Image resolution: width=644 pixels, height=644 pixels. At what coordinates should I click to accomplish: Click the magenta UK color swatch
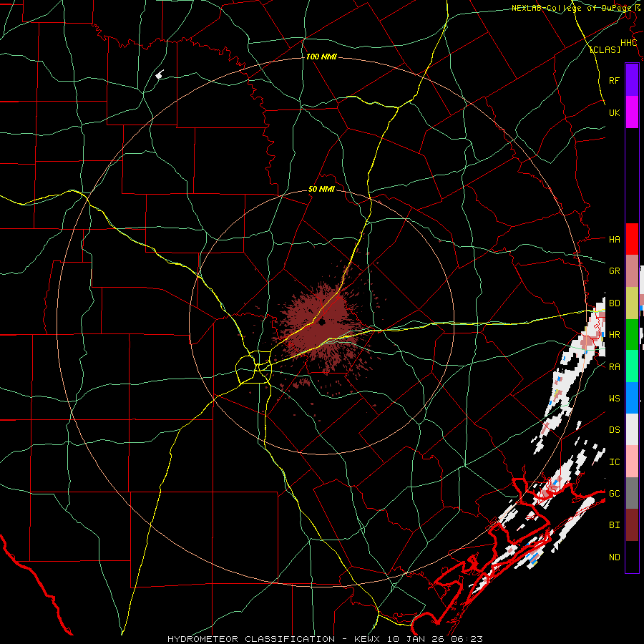point(632,112)
